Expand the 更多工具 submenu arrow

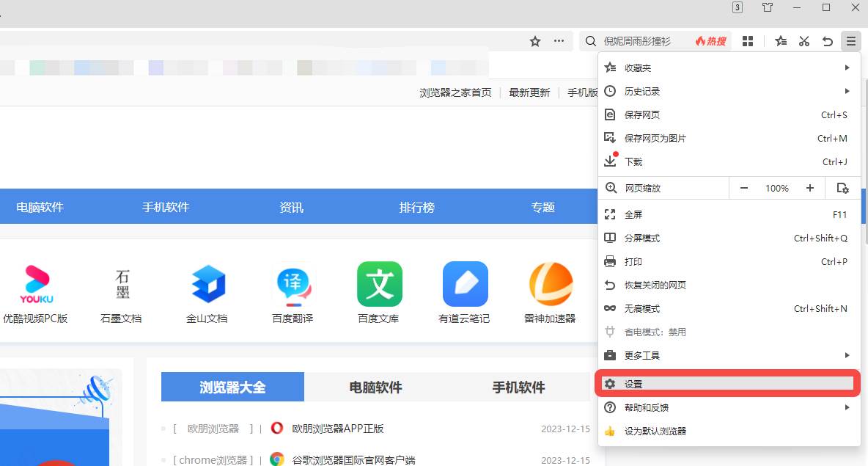[x=847, y=355]
